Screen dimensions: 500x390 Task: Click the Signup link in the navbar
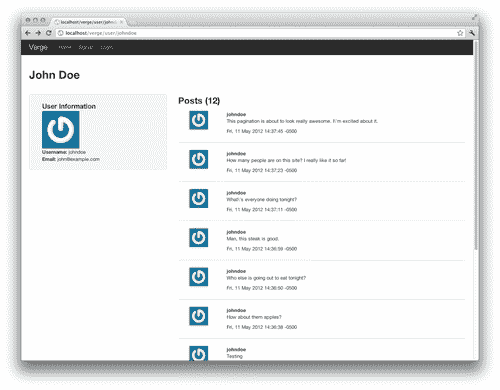(x=86, y=47)
